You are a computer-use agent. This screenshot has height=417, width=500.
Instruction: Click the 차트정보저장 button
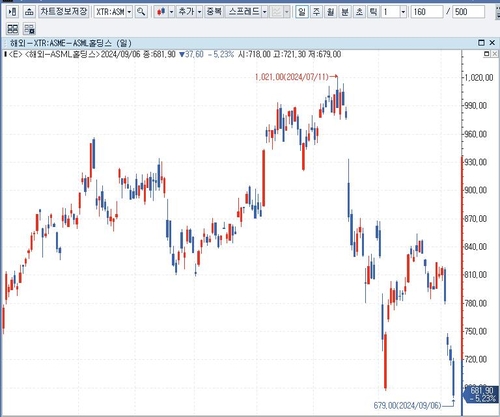click(x=64, y=12)
